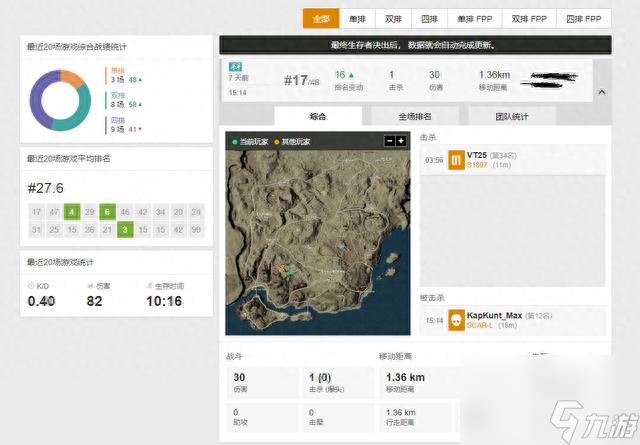Click green rank cell 6
The image size is (640, 445).
coord(107,212)
